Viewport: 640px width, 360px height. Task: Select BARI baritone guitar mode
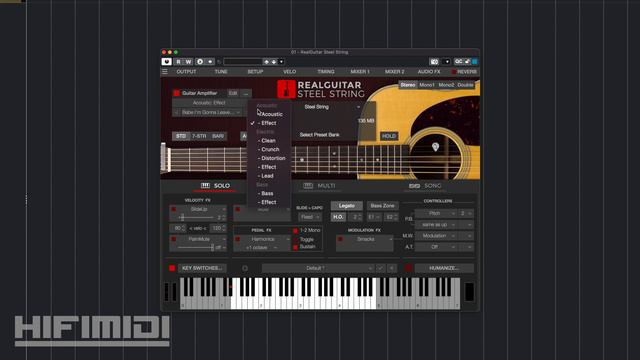coord(218,136)
